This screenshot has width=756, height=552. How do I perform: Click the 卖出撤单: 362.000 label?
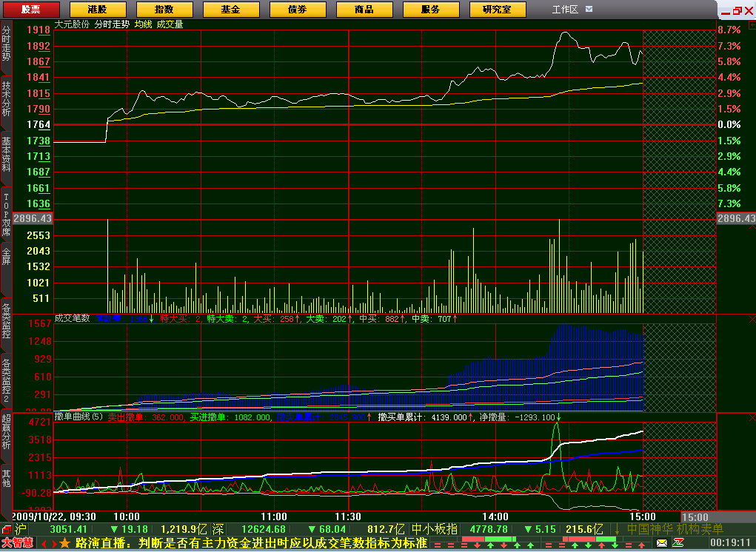coord(146,417)
